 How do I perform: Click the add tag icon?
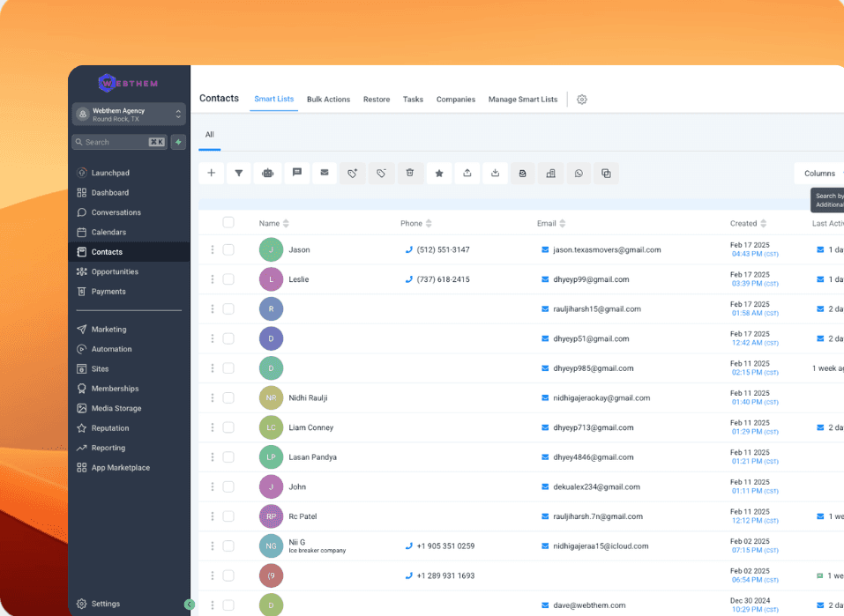point(353,174)
